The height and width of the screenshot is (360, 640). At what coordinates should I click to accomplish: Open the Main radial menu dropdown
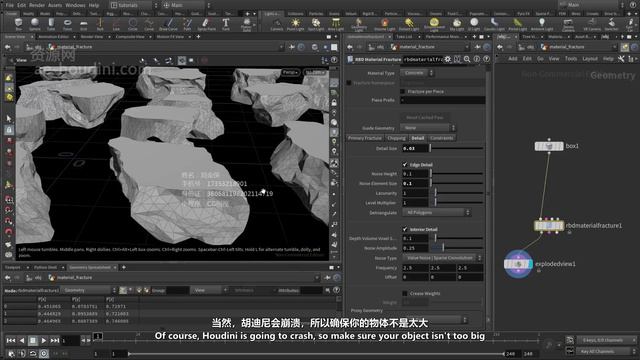pos(186,5)
